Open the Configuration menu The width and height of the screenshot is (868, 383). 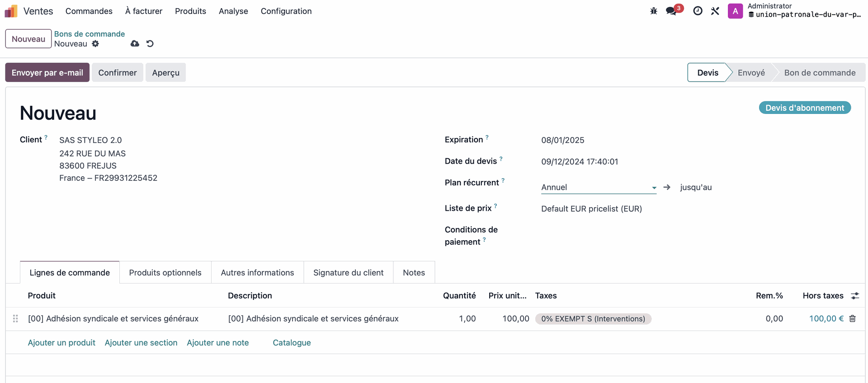click(286, 11)
